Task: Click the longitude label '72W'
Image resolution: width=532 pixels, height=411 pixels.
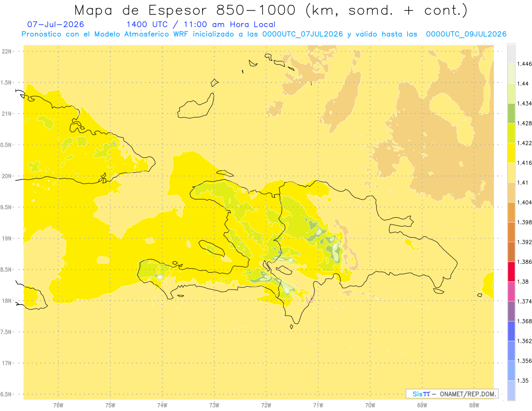Action: [x=266, y=405]
